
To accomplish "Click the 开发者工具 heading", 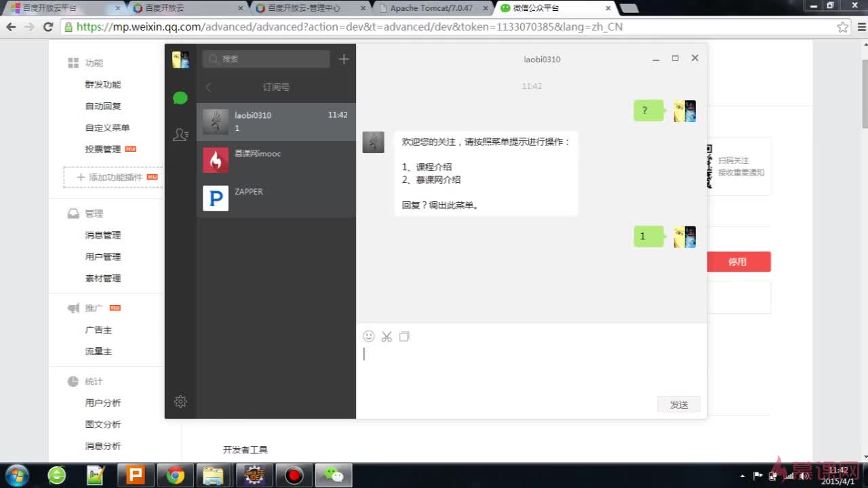I will (245, 450).
